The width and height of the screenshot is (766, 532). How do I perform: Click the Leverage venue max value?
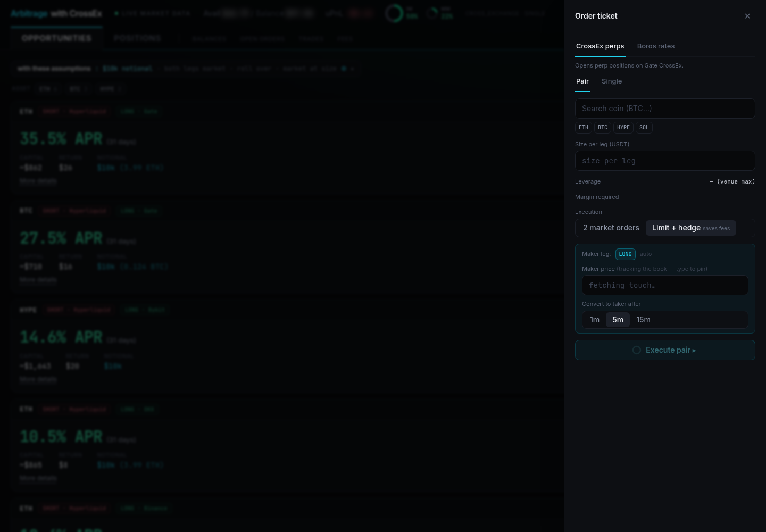(732, 181)
